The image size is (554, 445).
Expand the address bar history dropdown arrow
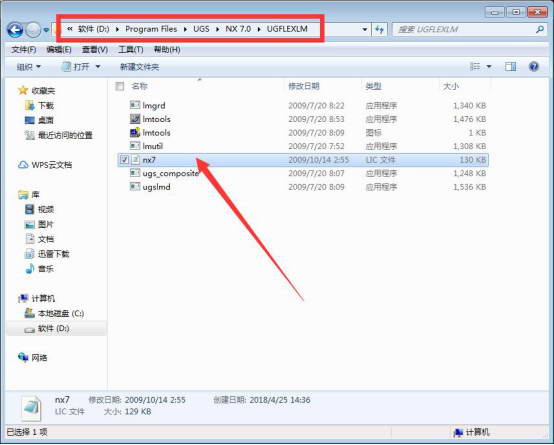coord(365,29)
